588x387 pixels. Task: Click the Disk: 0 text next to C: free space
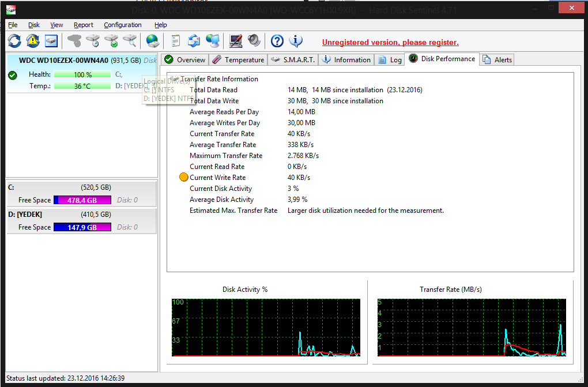127,200
